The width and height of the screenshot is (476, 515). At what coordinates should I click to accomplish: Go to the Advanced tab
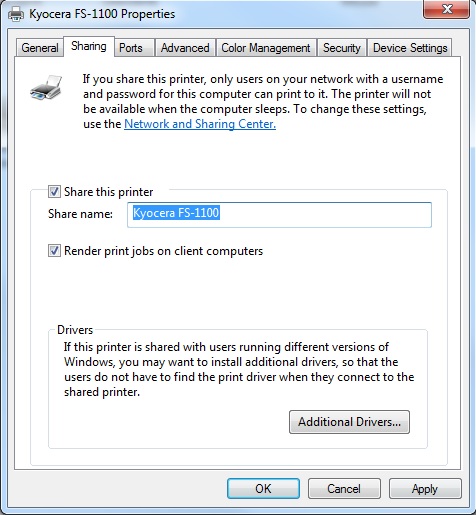point(185,48)
